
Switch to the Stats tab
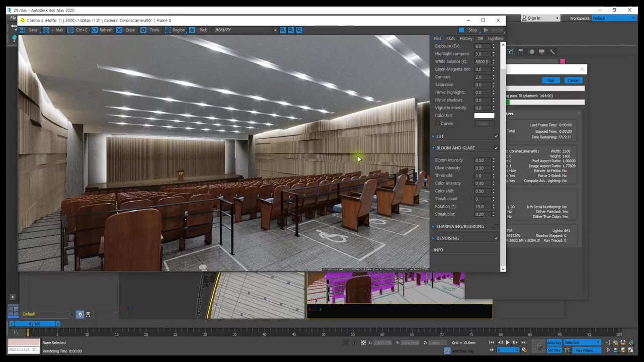pos(450,39)
